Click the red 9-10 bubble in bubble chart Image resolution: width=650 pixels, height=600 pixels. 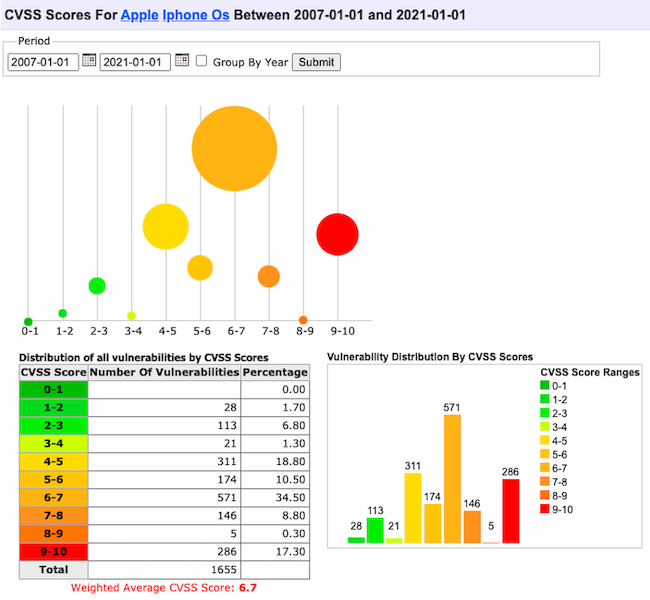(337, 234)
